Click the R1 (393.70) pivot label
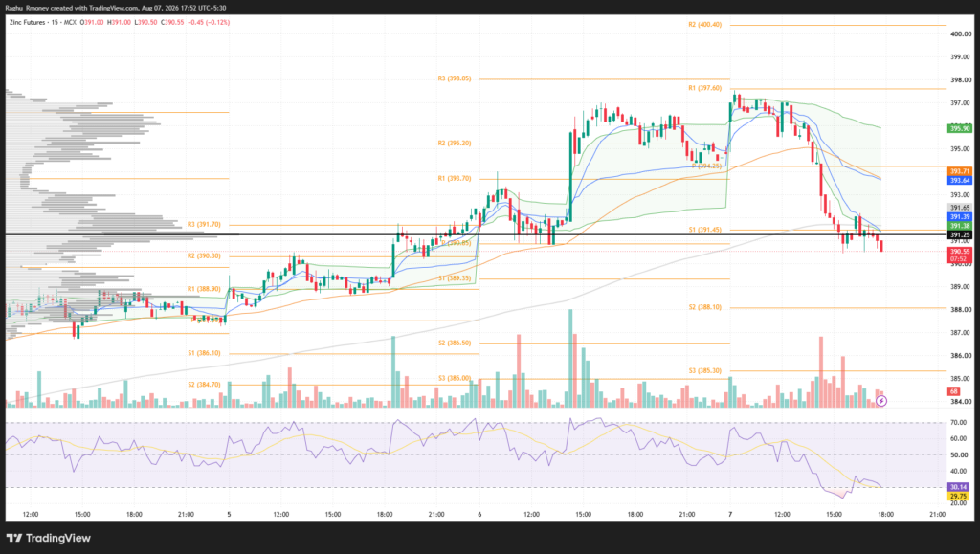980x554 pixels. coord(455,179)
